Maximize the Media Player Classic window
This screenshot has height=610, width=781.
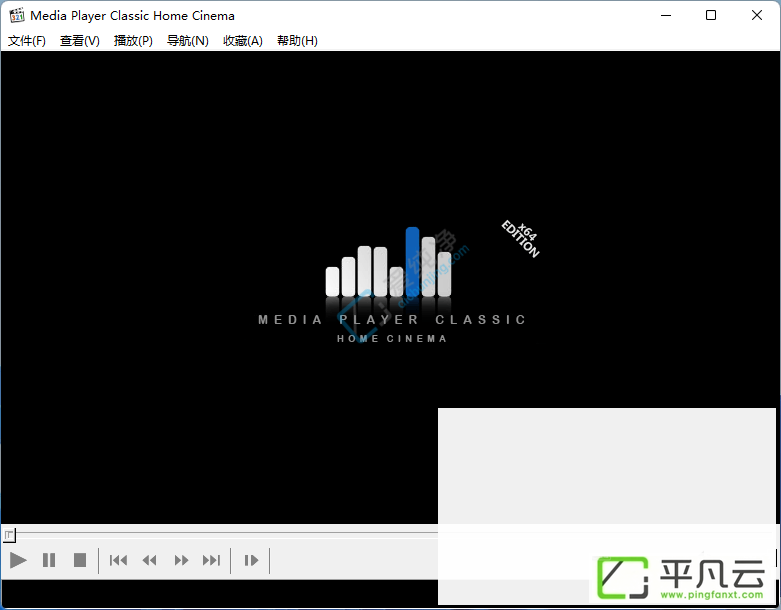(711, 15)
